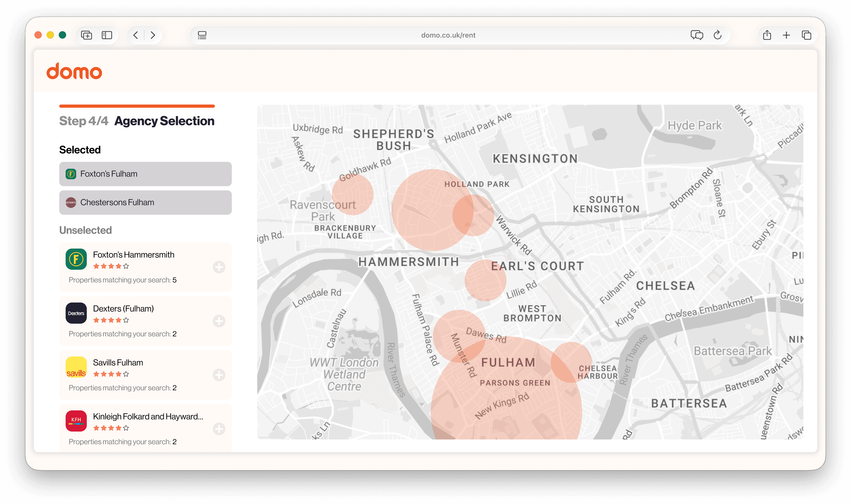
Task: Toggle the browser sidebar icon
Action: click(107, 35)
